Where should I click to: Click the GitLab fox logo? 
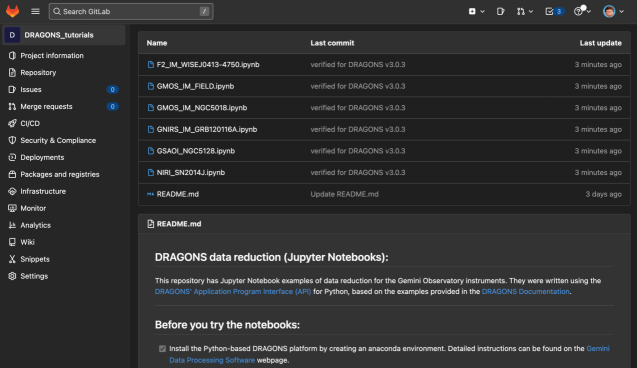[13, 11]
